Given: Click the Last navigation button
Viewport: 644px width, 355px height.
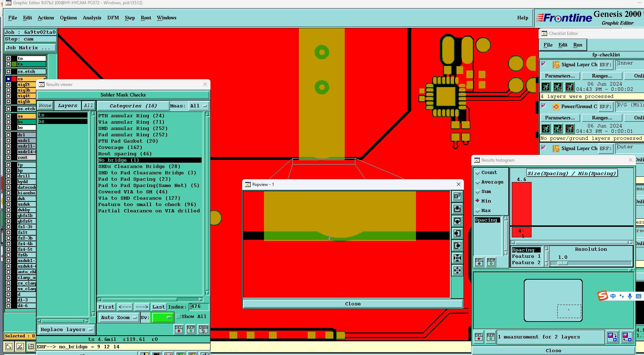Looking at the screenshot, I should click(159, 307).
